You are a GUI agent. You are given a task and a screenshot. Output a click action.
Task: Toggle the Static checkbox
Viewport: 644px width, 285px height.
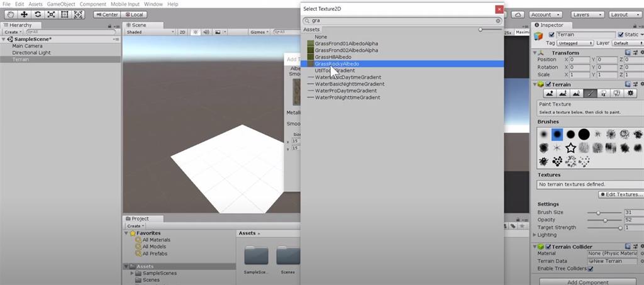click(x=621, y=35)
